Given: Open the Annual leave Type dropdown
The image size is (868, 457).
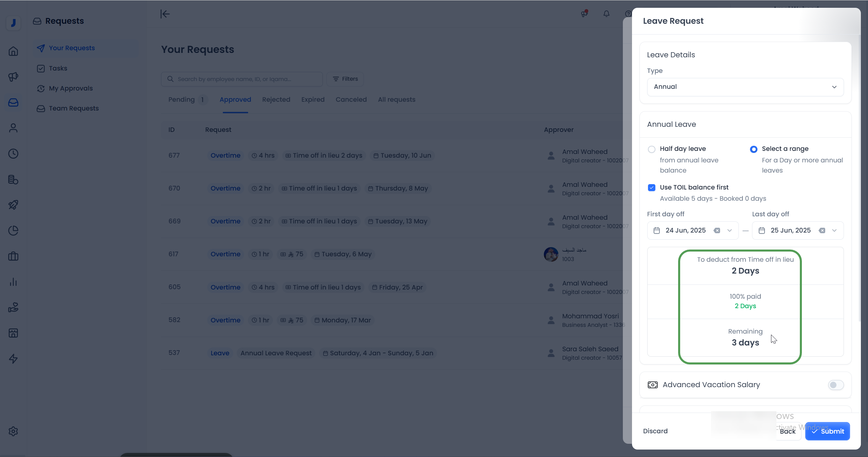Looking at the screenshot, I should (x=745, y=87).
